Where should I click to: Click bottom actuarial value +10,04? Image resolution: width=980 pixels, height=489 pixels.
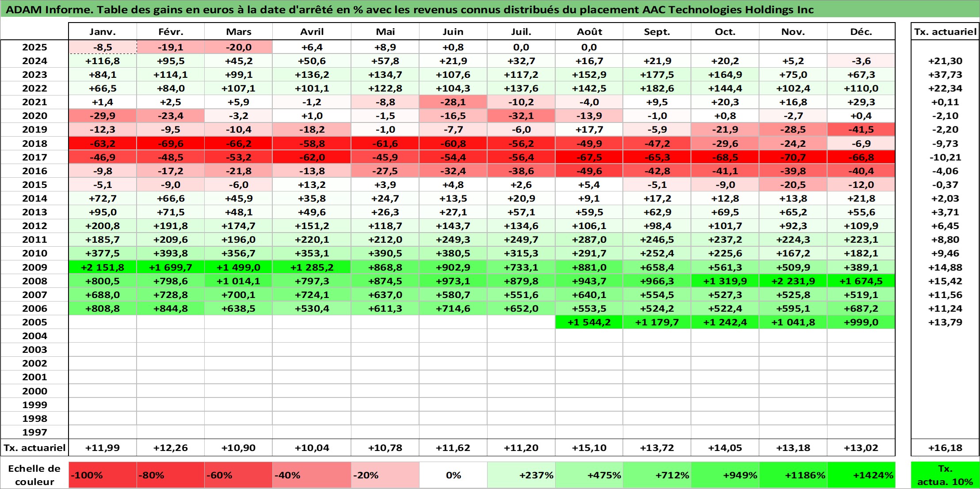pos(312,448)
